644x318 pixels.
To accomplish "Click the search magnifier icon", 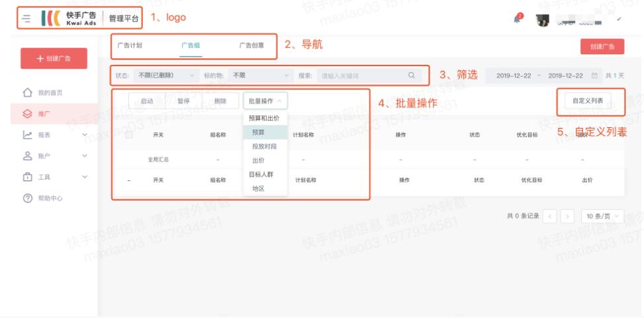I will tap(412, 76).
